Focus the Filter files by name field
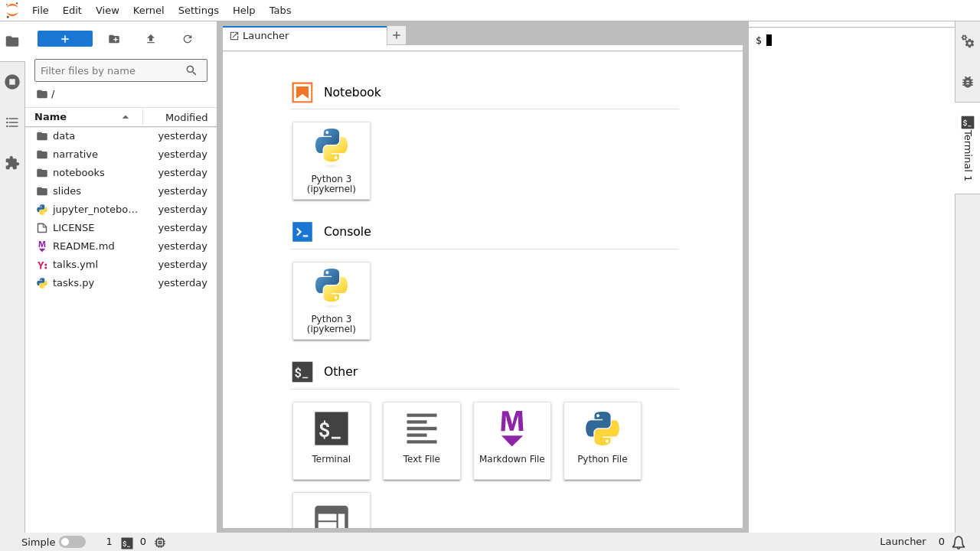Viewport: 980px width, 551px height. (x=121, y=70)
